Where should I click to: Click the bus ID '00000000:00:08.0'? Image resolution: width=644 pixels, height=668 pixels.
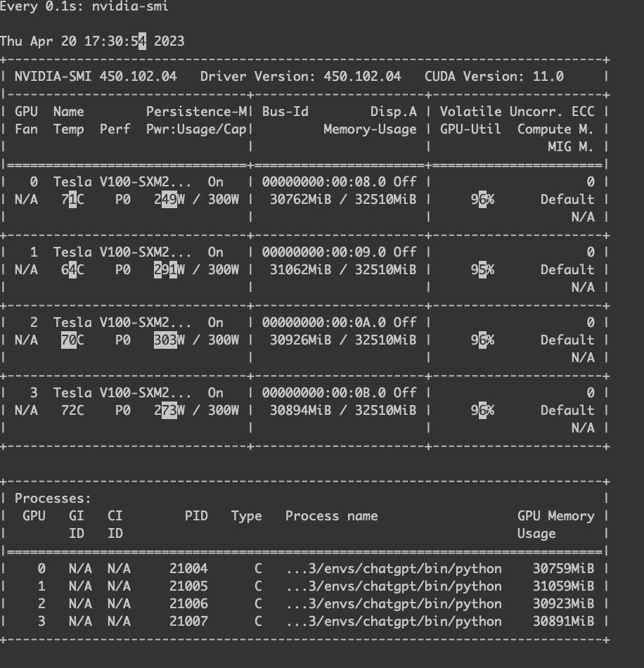[x=324, y=182]
